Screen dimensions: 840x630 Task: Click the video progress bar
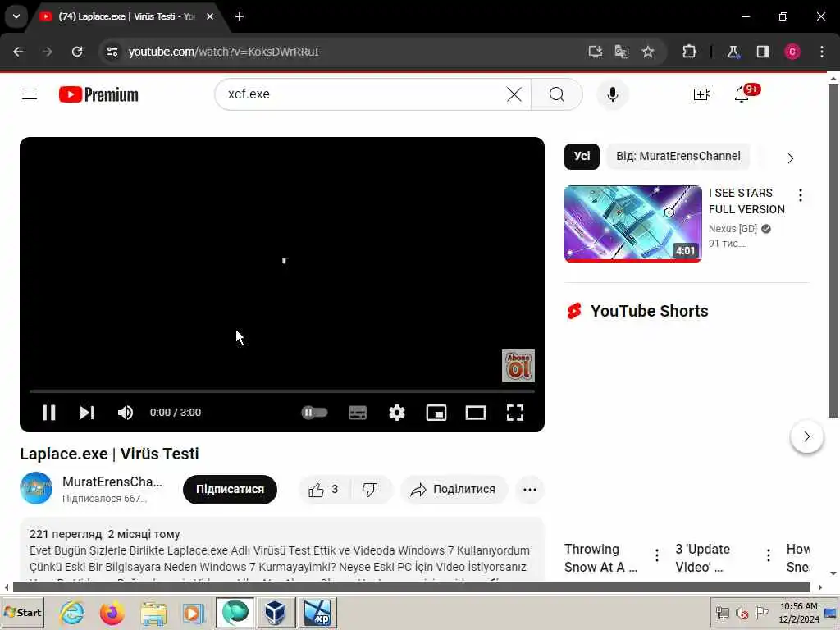[x=282, y=391]
